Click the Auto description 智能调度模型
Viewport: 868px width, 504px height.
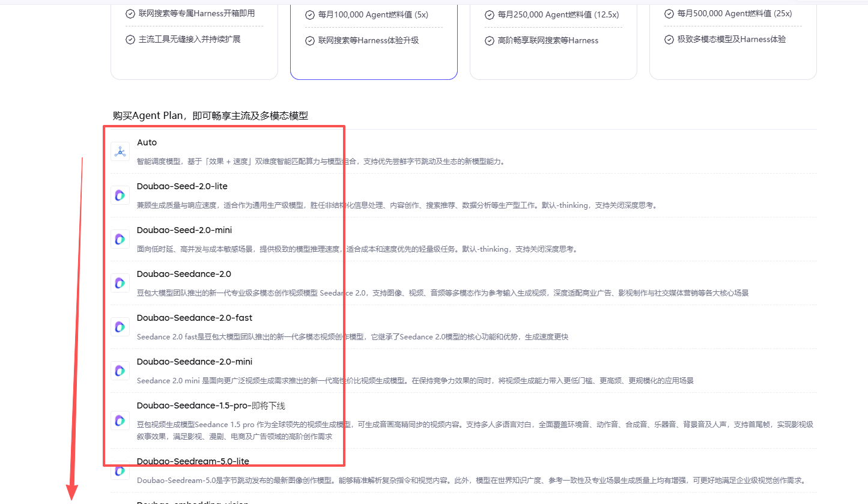(x=320, y=162)
